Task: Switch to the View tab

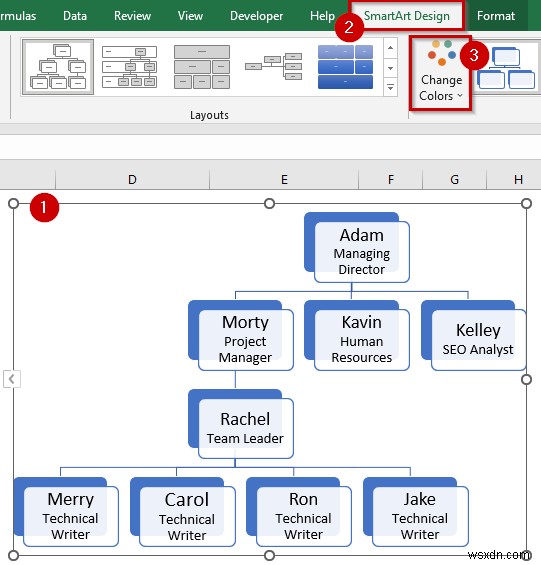Action: (x=190, y=16)
